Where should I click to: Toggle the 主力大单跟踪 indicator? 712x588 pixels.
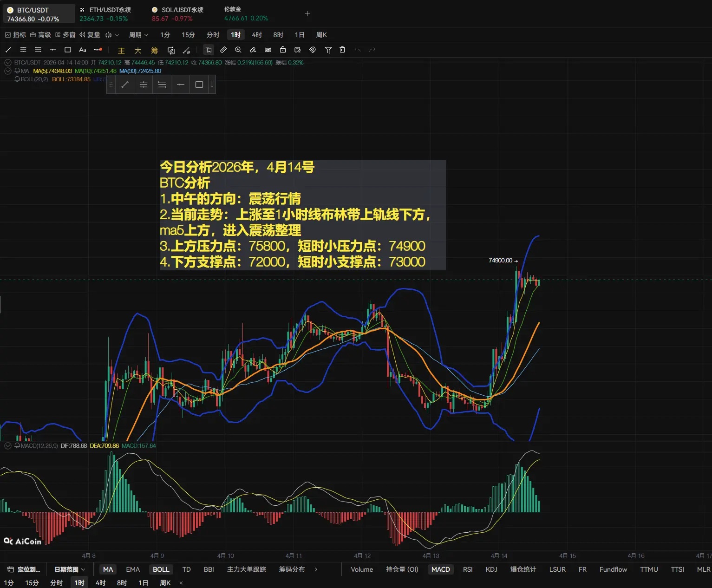tap(247, 569)
